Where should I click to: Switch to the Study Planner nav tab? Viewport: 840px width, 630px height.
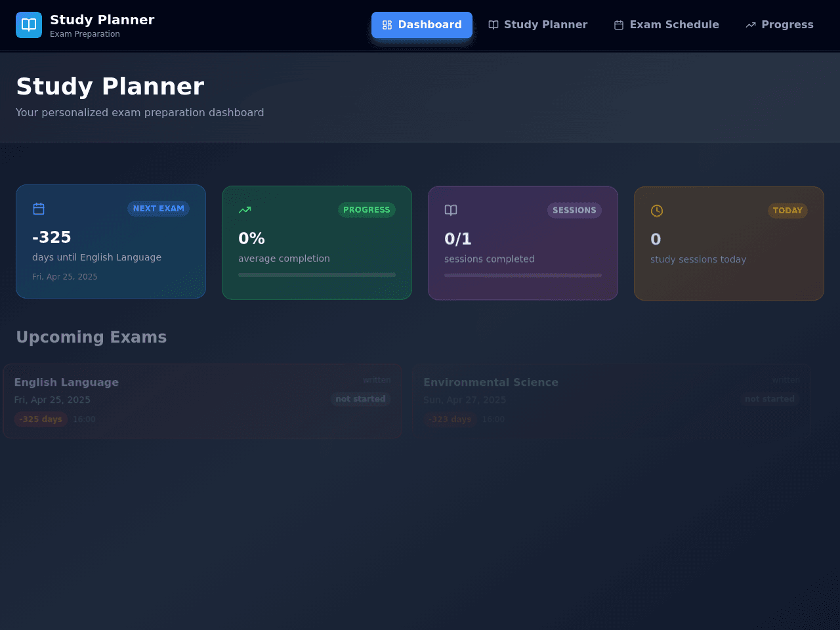click(x=538, y=25)
